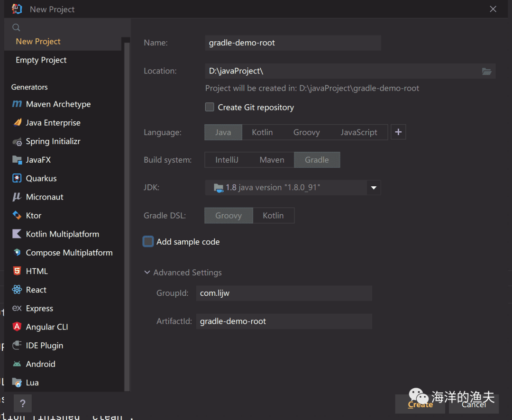Select Kotlin as the language

(x=262, y=132)
